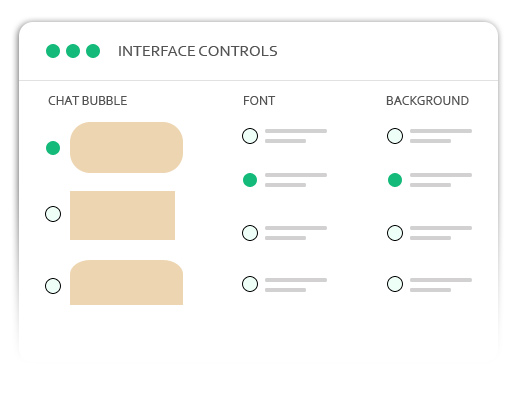This screenshot has width=523, height=402.
Task: Select the fourth Font radio option
Action: click(250, 284)
